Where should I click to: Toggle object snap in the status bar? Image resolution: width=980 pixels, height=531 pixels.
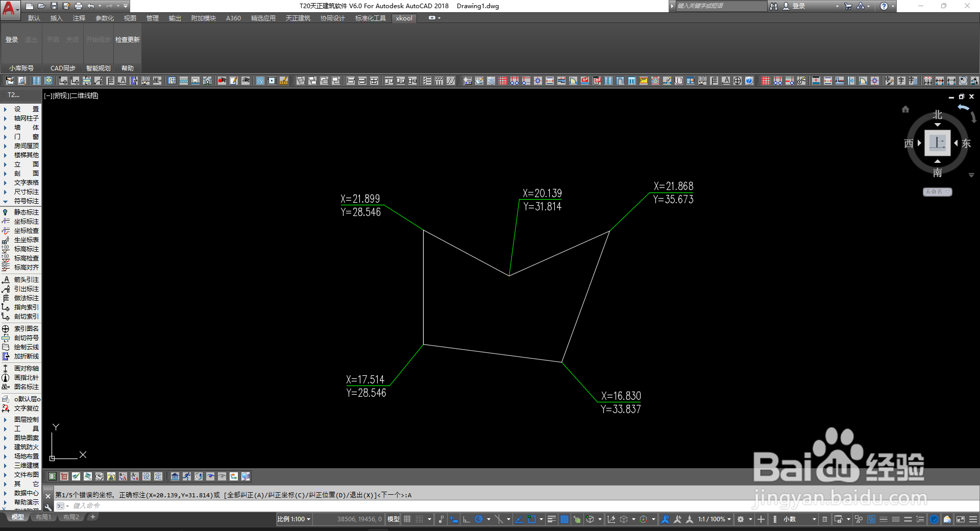[x=531, y=519]
